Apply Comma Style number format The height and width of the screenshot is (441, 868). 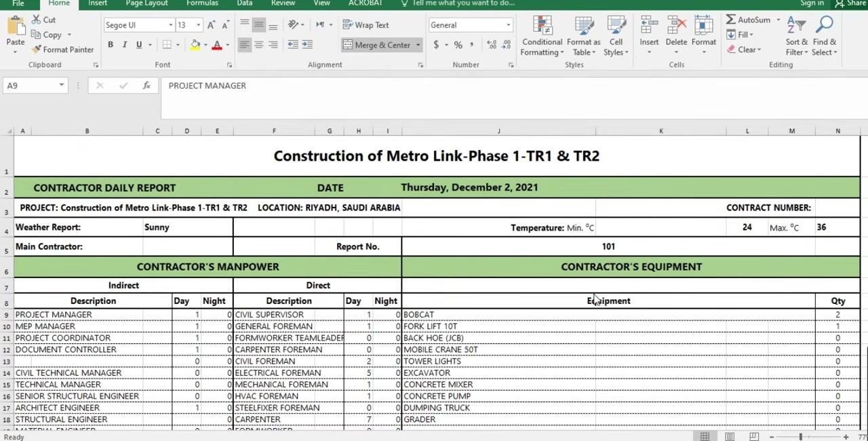(472, 45)
